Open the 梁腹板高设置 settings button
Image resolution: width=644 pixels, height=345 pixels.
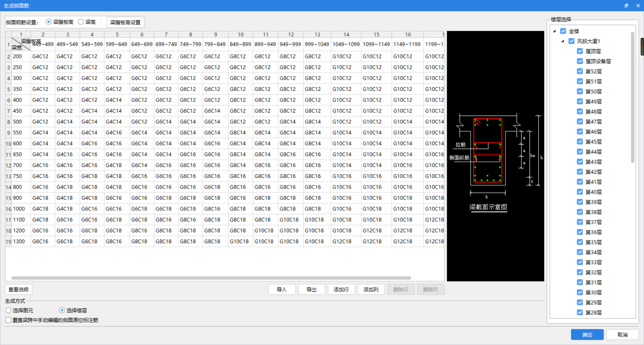tap(125, 22)
